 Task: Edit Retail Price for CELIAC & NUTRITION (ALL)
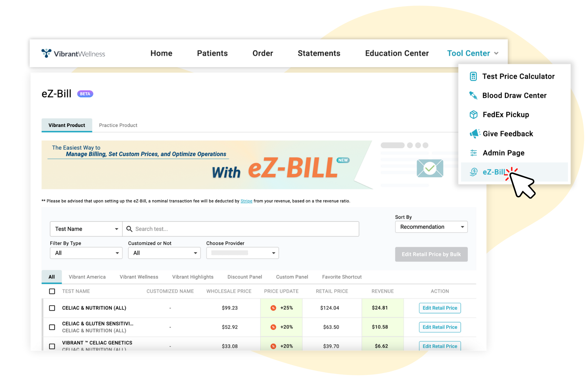coord(440,308)
